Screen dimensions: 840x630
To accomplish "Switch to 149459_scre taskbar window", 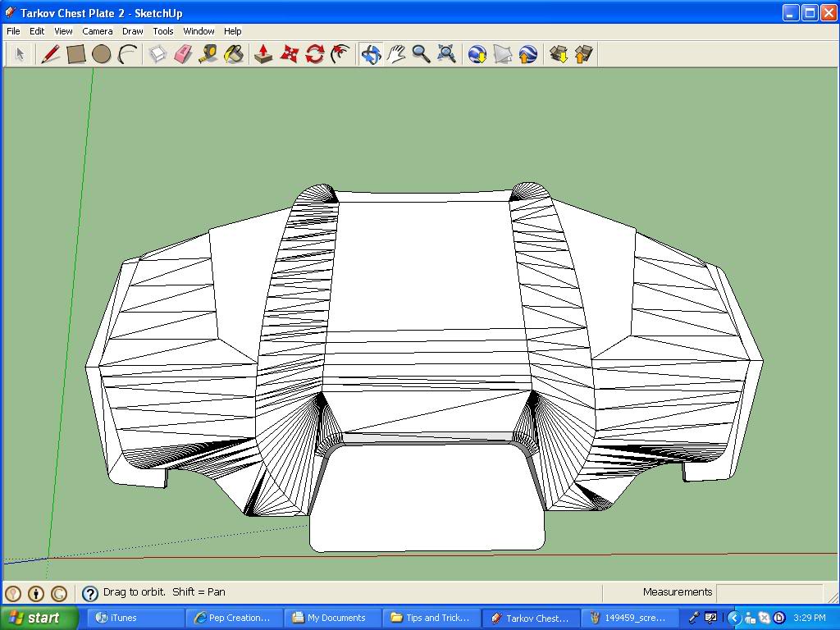I will point(629,618).
